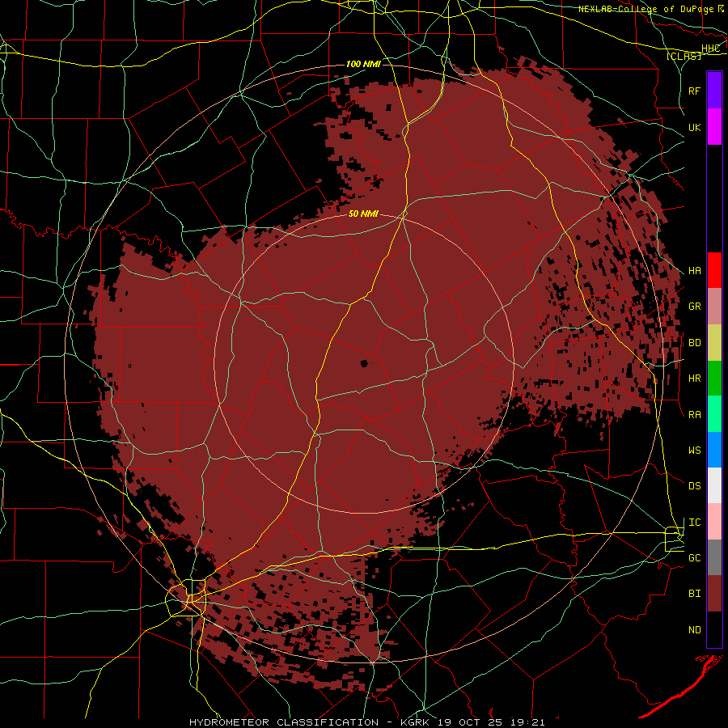Select the DS white legend swatch

click(714, 485)
